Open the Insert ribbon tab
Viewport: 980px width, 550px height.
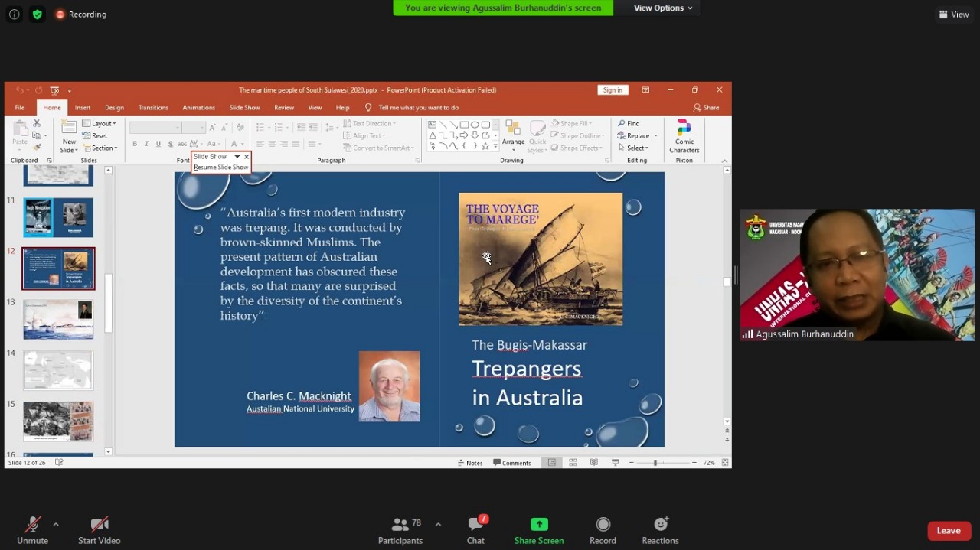click(83, 108)
